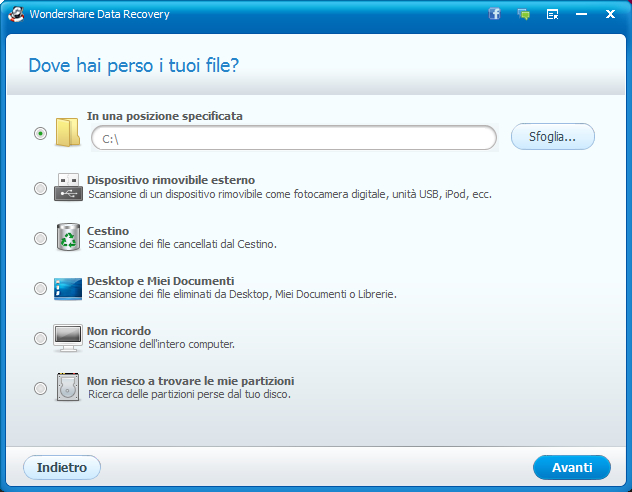
Task: Click the removable device scan description text
Action: 290,194
